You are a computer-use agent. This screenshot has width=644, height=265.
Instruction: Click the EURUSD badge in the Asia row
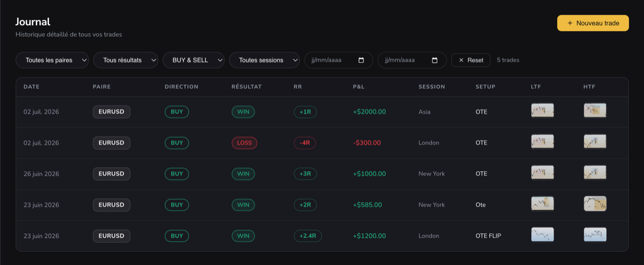(x=112, y=112)
